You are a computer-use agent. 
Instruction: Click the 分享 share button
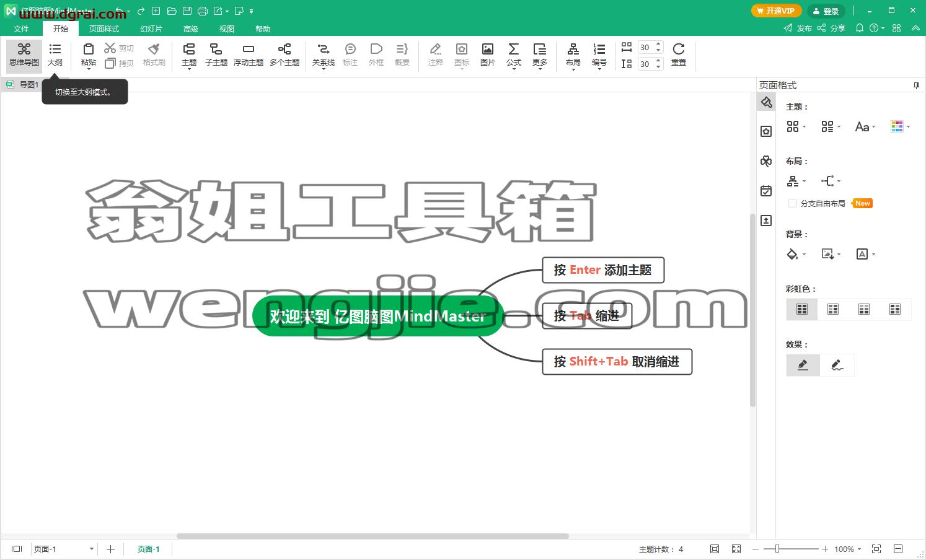831,28
